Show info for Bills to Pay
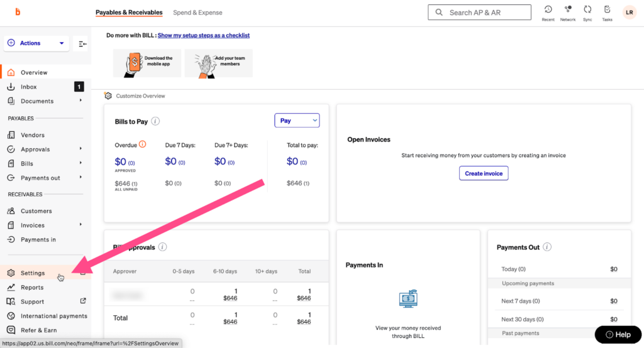644x348 pixels. point(155,121)
